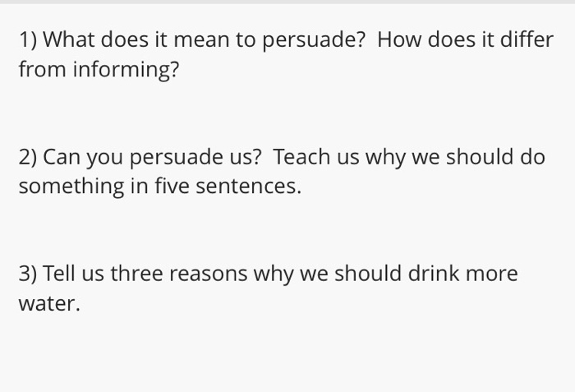The width and height of the screenshot is (575, 392).
Task: Click "How does it differ" sentence
Action: click(466, 39)
